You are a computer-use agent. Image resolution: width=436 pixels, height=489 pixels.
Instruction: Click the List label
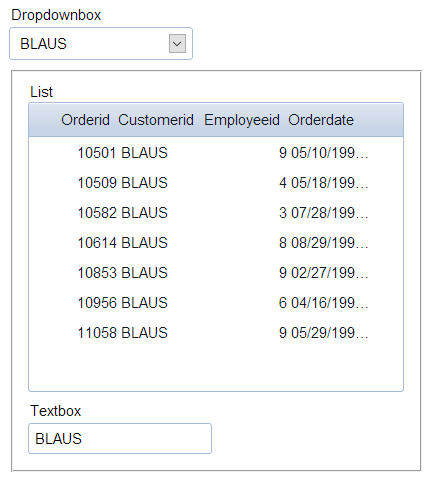[x=41, y=92]
